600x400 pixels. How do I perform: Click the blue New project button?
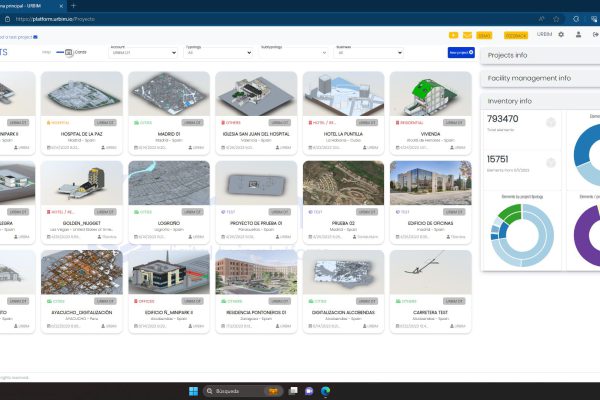461,52
